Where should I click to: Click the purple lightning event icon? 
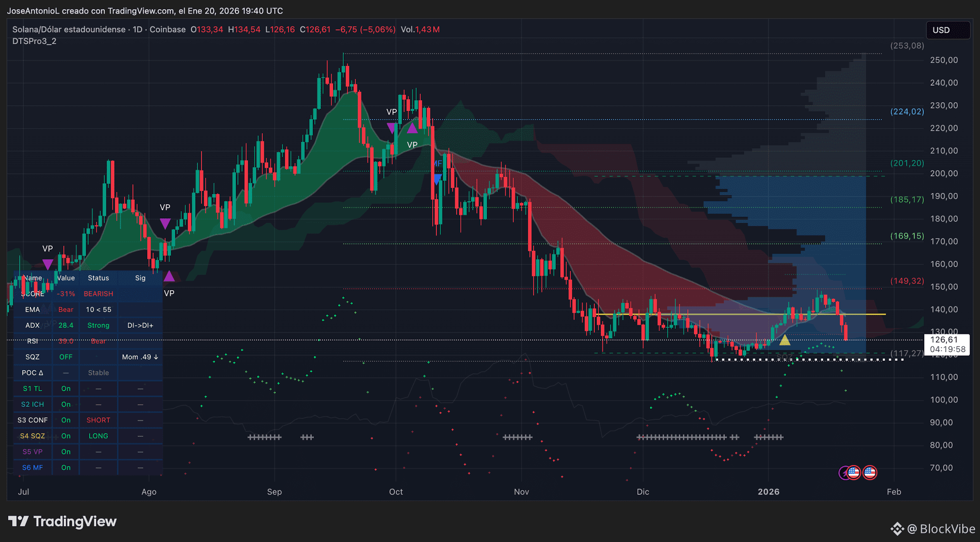click(844, 473)
